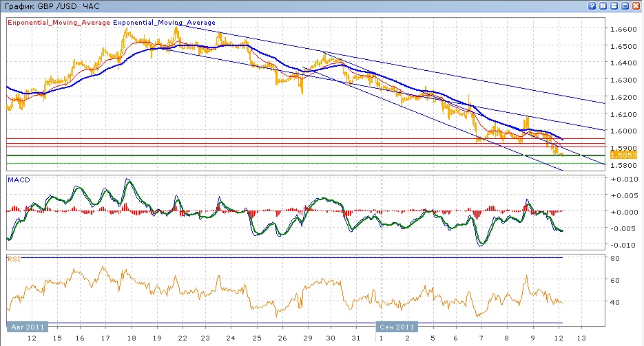Maximize the chart window
Image resolution: width=644 pixels, height=346 pixels.
[x=625, y=6]
